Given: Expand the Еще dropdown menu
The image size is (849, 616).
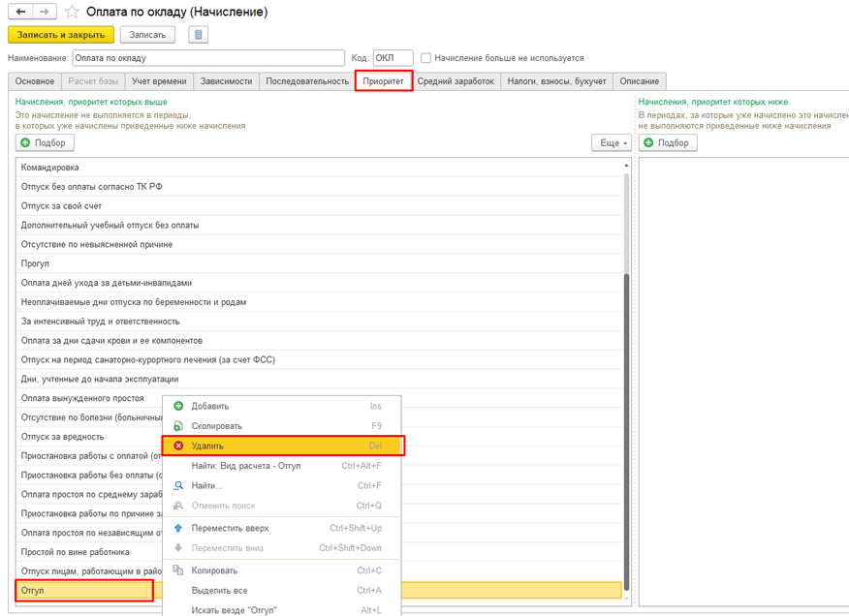Looking at the screenshot, I should [x=612, y=143].
